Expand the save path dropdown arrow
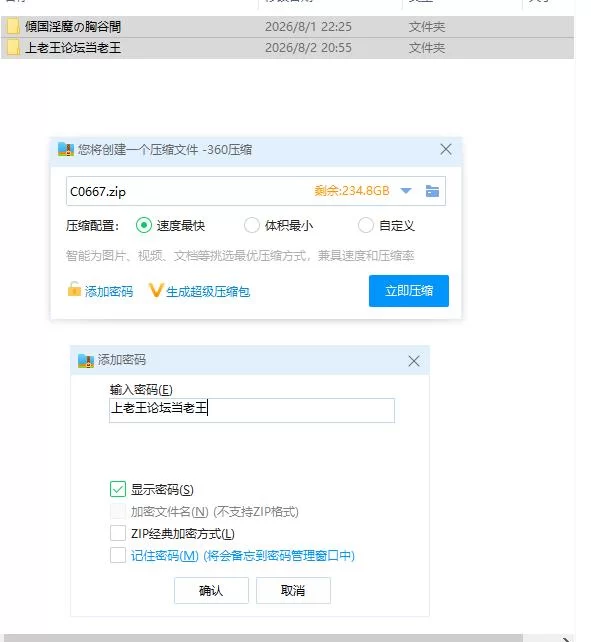 [405, 191]
